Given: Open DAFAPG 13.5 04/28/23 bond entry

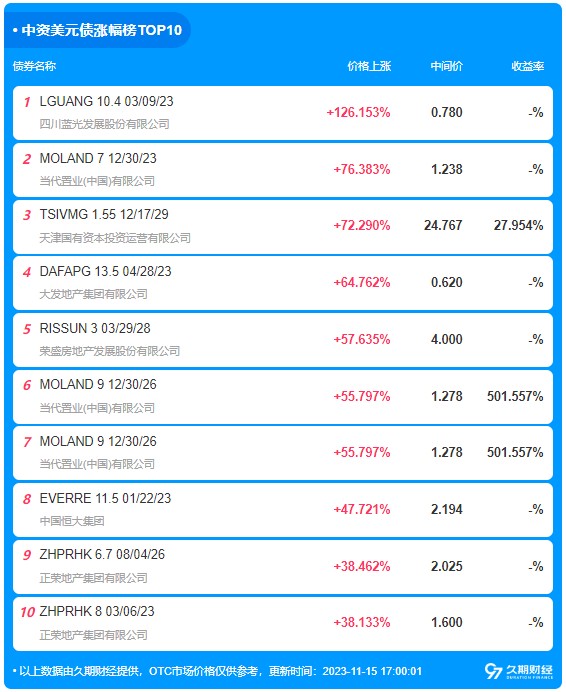Looking at the screenshot, I should (x=106, y=271).
